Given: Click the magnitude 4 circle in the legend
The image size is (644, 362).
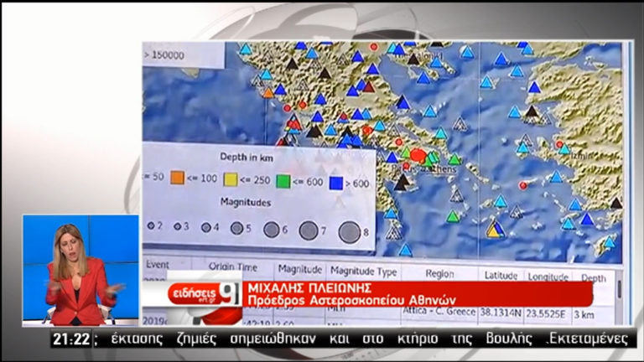Looking at the screenshot, I should pyautogui.click(x=205, y=227).
